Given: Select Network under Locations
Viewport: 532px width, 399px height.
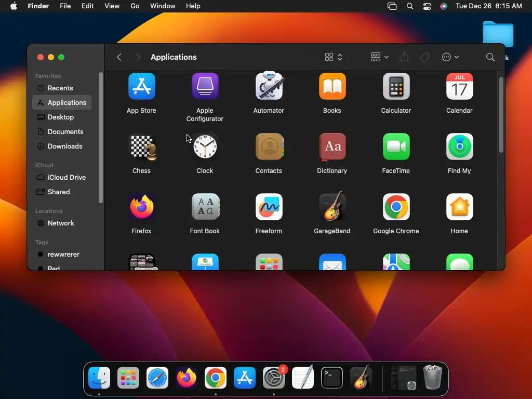Looking at the screenshot, I should point(62,223).
